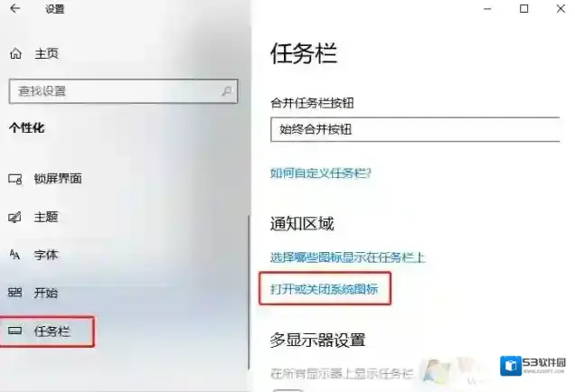Select the 主题 themes icon
This screenshot has width=575, height=392.
14,218
